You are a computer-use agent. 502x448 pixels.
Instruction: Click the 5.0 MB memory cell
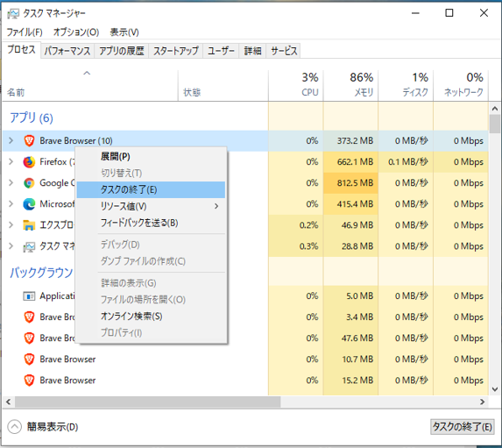(351, 295)
